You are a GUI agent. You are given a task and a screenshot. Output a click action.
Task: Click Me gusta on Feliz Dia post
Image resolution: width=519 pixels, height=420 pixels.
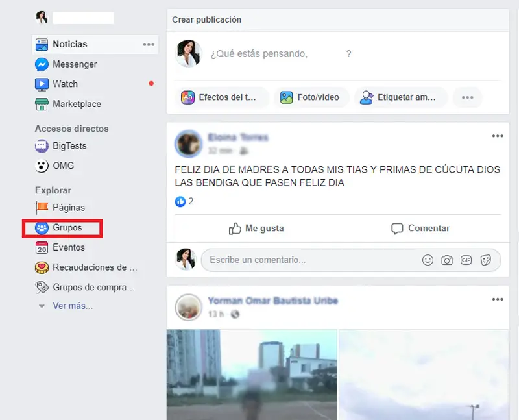coord(256,229)
